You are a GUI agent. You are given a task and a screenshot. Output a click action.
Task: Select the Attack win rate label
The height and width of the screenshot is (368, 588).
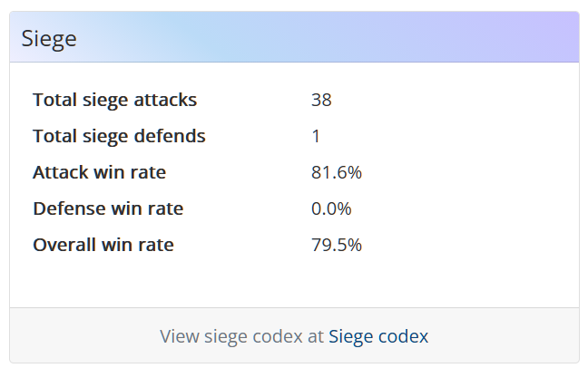point(100,172)
